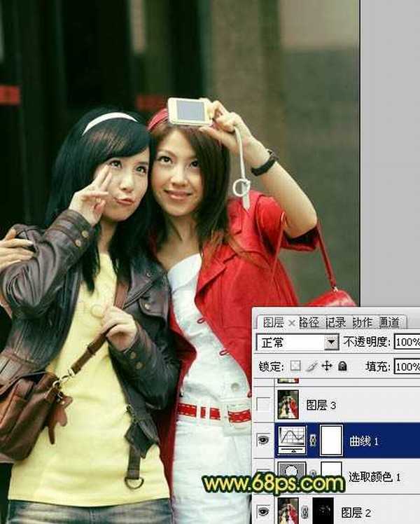
Task: Open the 正常 blend mode dropdown
Action: pos(297,342)
